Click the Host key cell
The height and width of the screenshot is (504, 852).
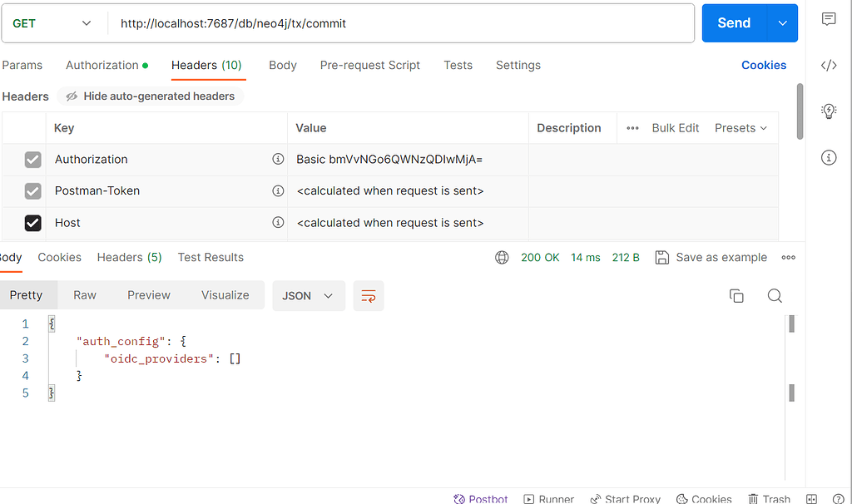point(166,223)
